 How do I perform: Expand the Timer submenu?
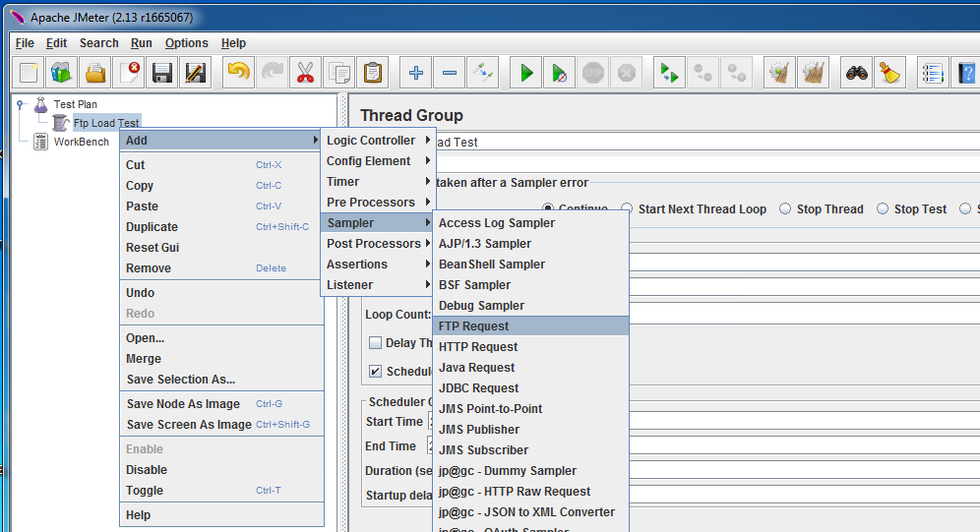[x=378, y=182]
